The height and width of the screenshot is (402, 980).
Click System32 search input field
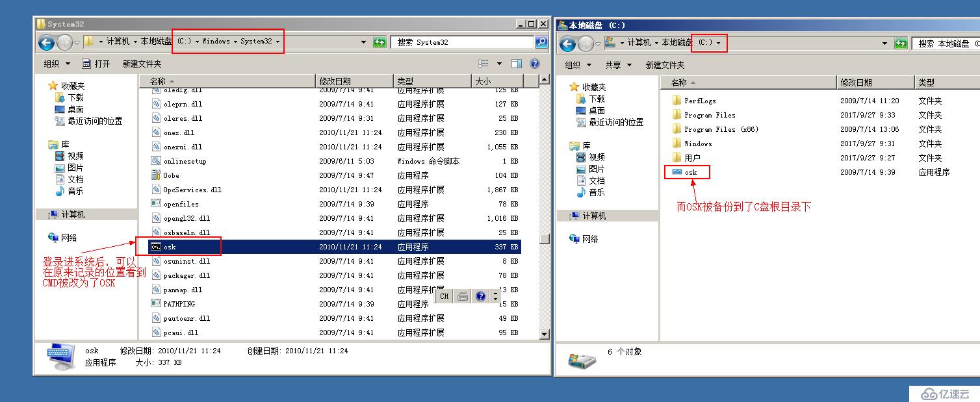point(463,42)
